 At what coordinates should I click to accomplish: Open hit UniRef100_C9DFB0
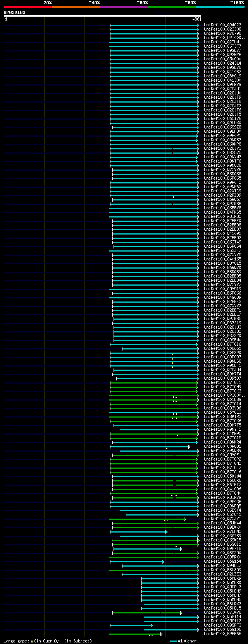(x=222, y=132)
